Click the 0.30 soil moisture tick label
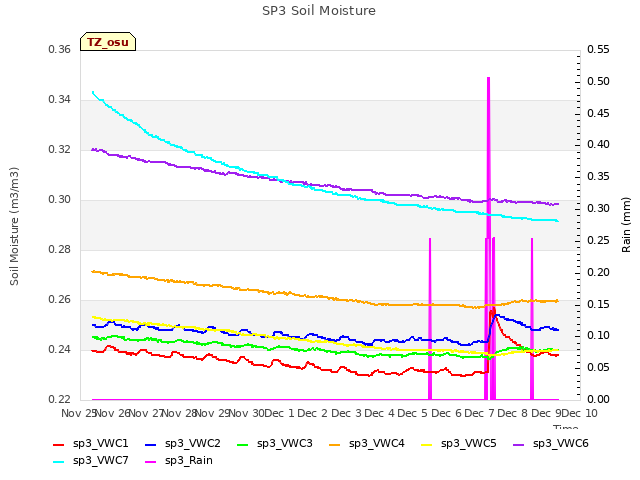640x480 pixels. 60,200
